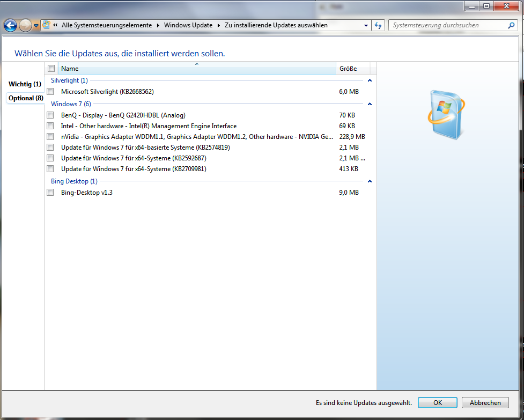Click the search magnifier icon
The width and height of the screenshot is (524, 420).
tap(511, 25)
